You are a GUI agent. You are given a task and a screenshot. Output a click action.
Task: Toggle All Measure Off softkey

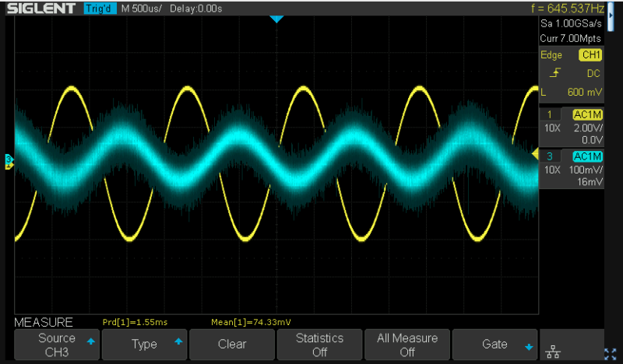pyautogui.click(x=407, y=345)
